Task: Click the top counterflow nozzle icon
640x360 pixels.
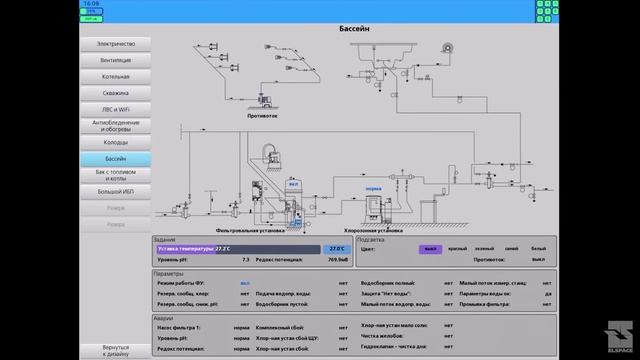Action: click(x=213, y=46)
